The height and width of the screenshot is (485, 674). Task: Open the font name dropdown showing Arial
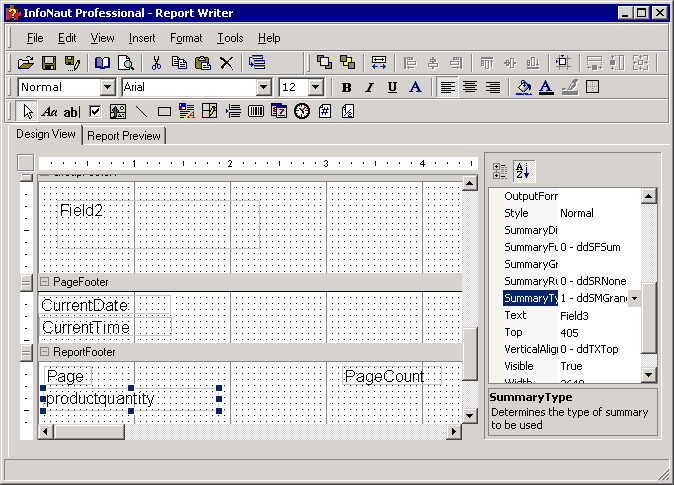click(x=264, y=87)
